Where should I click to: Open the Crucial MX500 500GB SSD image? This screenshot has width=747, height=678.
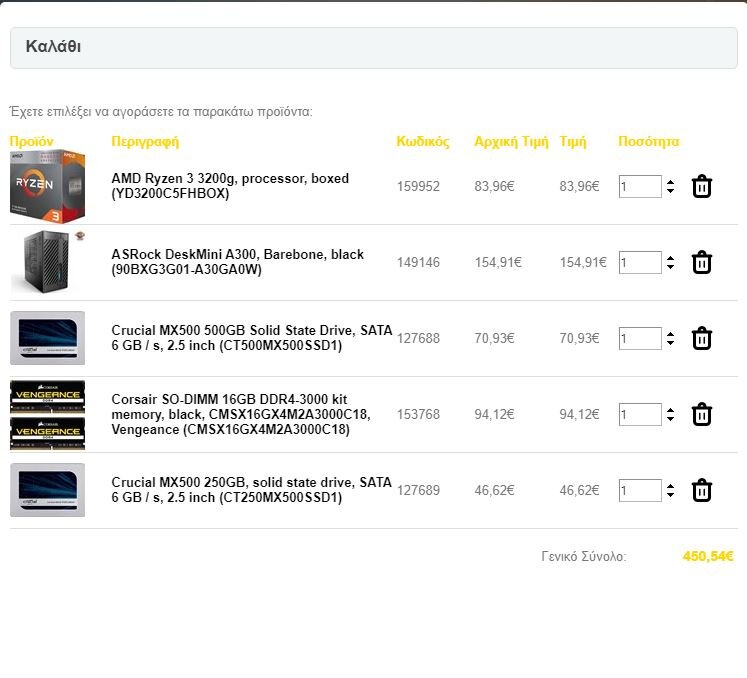(x=47, y=338)
